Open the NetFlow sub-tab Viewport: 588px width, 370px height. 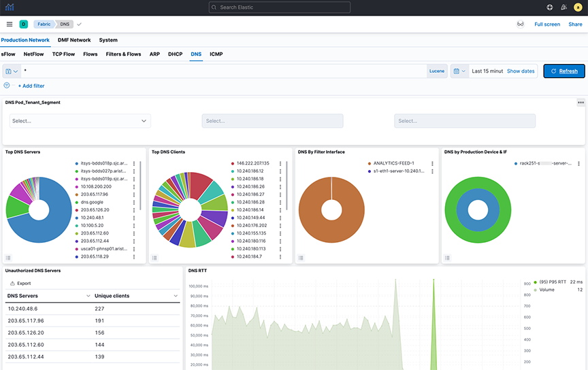[x=34, y=54]
